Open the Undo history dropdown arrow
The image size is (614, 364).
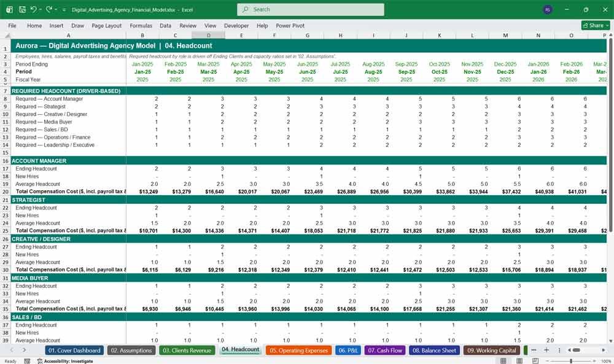(x=41, y=9)
